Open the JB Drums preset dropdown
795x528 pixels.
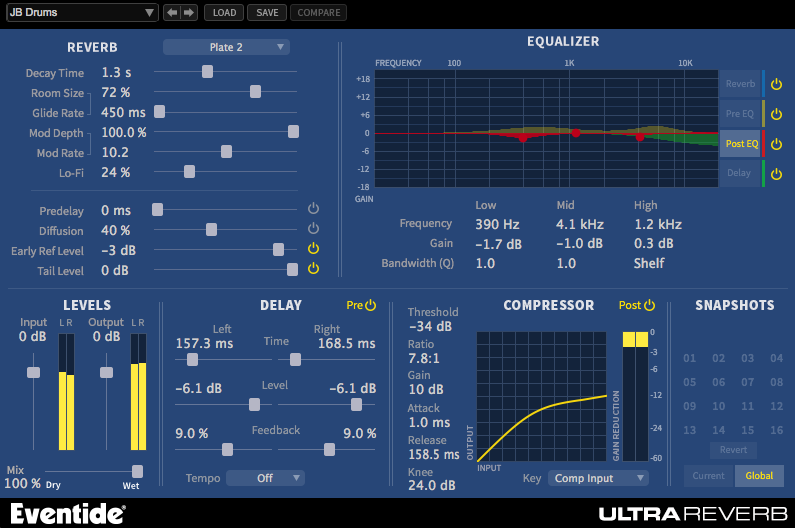click(82, 12)
